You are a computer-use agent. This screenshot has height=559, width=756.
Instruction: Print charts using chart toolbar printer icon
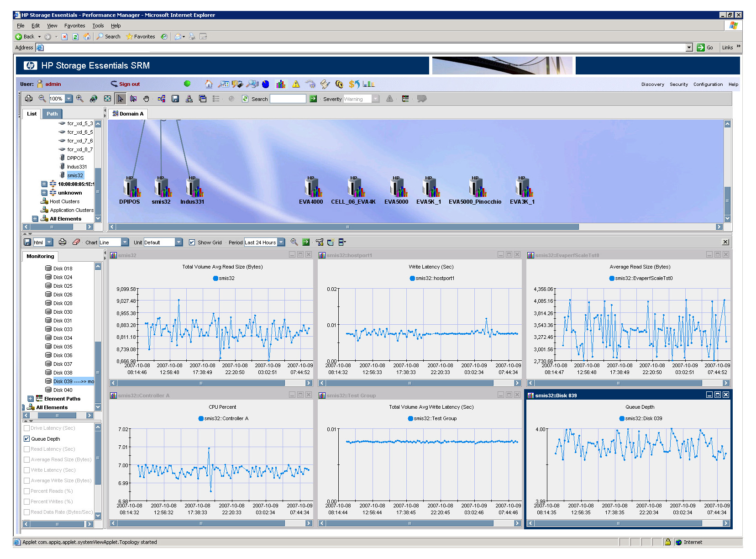pos(63,242)
